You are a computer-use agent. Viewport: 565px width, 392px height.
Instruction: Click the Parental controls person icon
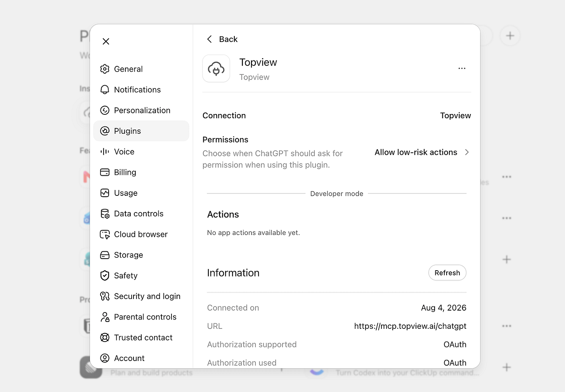click(x=105, y=317)
